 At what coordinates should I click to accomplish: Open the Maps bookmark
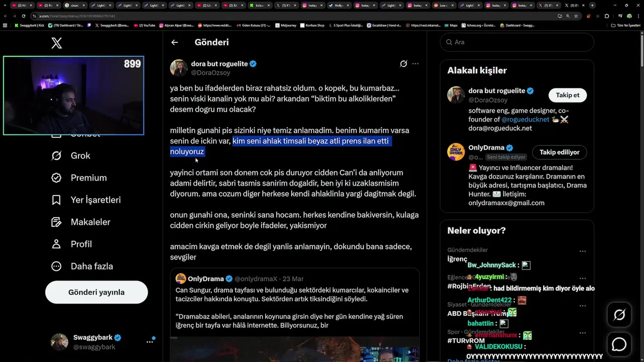(451, 25)
